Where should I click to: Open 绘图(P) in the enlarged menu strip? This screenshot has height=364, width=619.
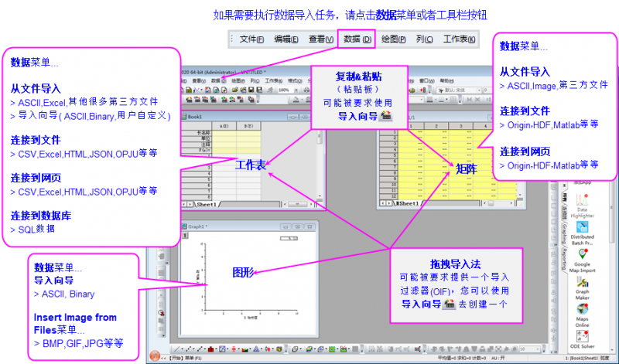393,39
